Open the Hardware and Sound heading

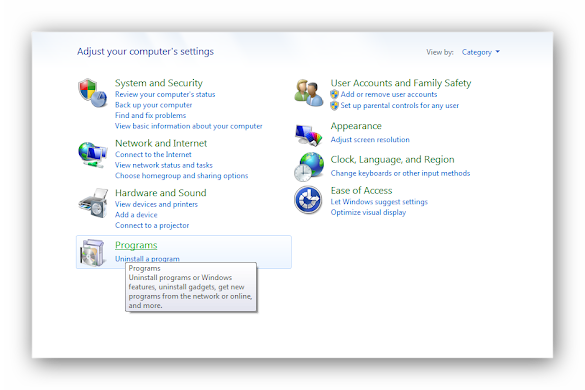pyautogui.click(x=160, y=193)
